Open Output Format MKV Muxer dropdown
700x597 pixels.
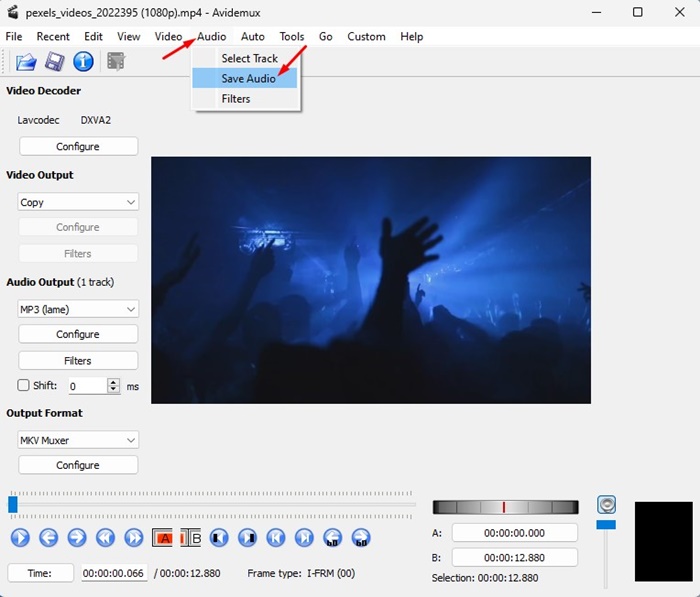click(x=78, y=440)
